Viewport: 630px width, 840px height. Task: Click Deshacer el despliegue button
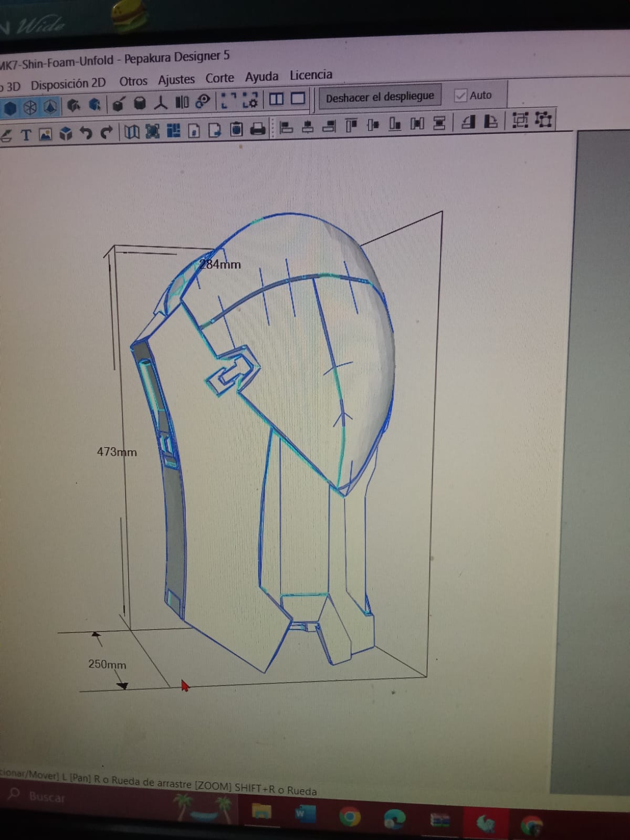coord(380,97)
